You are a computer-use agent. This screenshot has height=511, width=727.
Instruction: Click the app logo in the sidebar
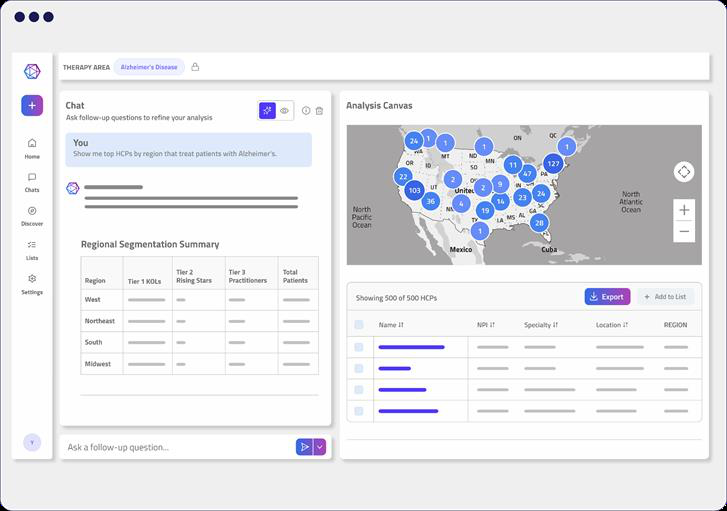point(32,71)
